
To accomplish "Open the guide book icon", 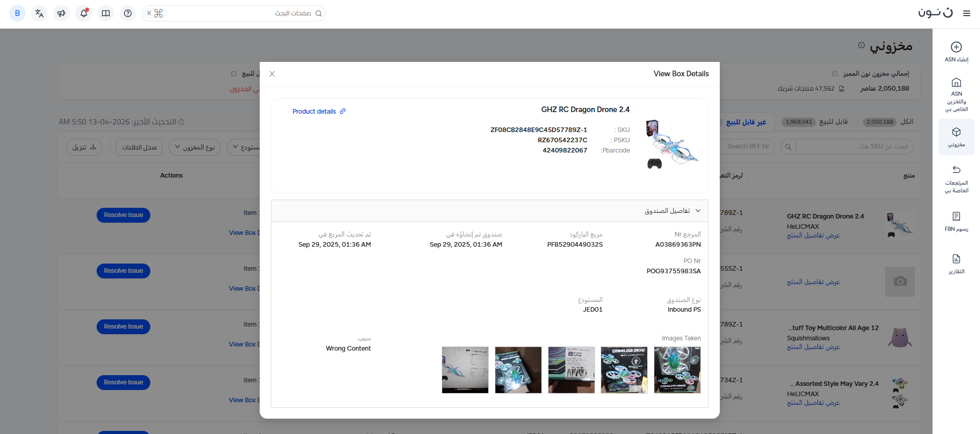I will pos(106,13).
